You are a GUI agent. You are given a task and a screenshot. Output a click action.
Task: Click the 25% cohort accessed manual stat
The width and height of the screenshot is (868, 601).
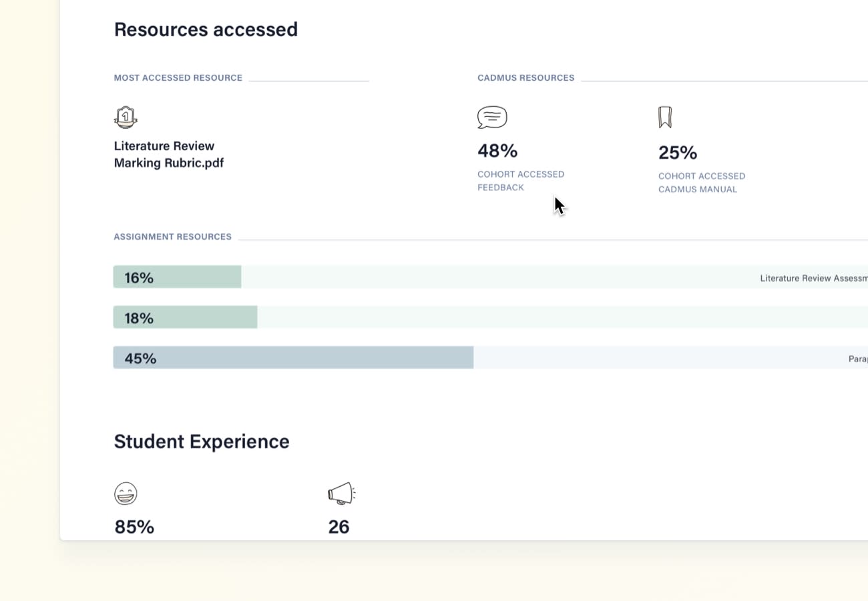pyautogui.click(x=678, y=153)
